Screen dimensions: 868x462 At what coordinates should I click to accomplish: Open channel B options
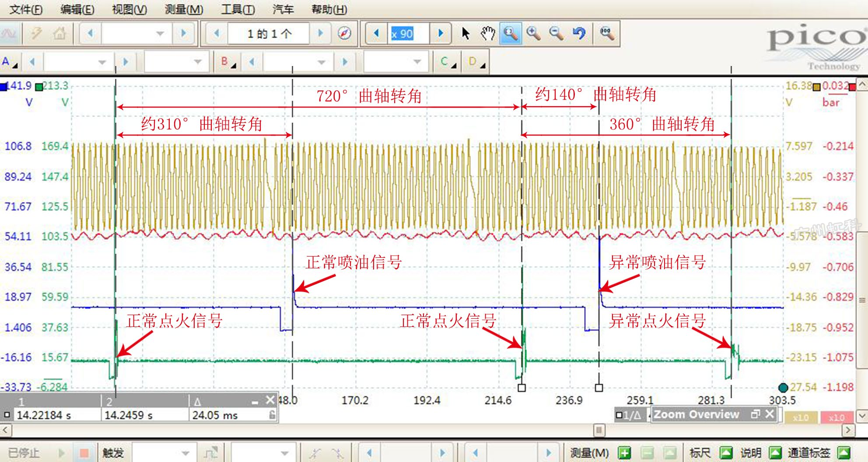tap(228, 62)
